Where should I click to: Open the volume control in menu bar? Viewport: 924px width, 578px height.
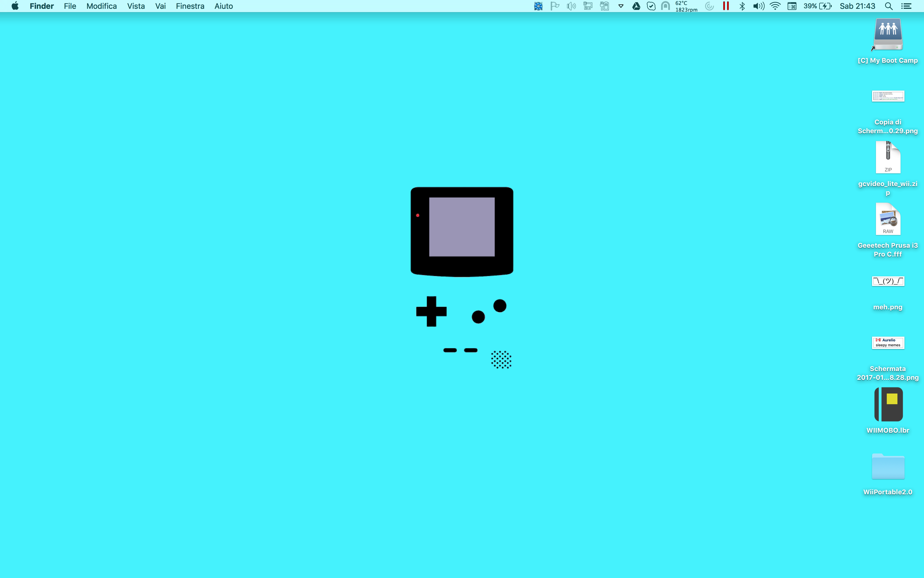758,6
